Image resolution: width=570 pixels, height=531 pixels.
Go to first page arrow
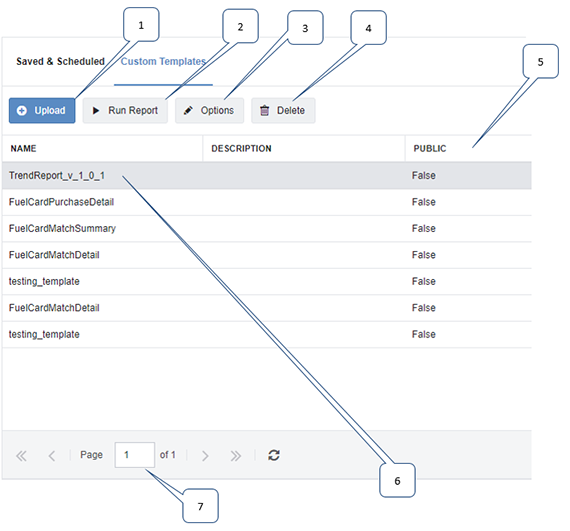pos(21,456)
